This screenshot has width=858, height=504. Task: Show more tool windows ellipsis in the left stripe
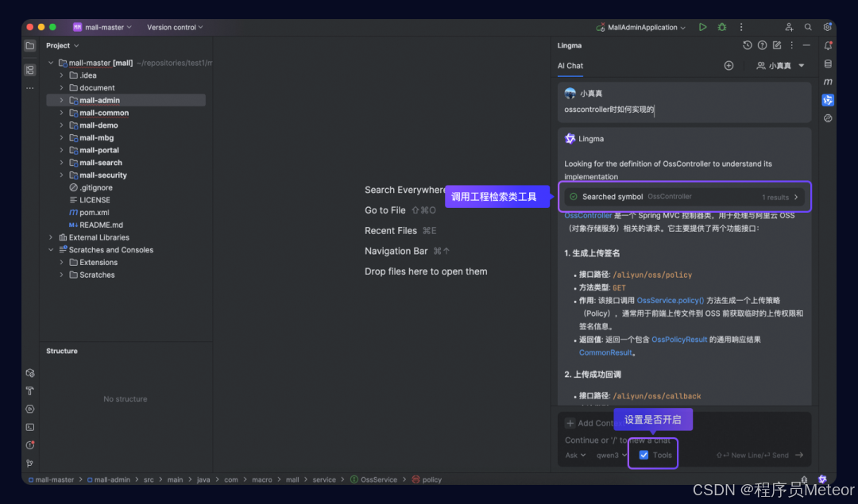tap(30, 87)
